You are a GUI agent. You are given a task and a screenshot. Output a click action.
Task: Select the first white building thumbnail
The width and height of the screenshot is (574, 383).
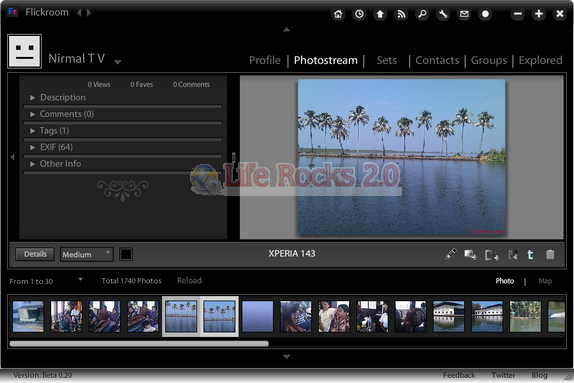[x=449, y=317]
